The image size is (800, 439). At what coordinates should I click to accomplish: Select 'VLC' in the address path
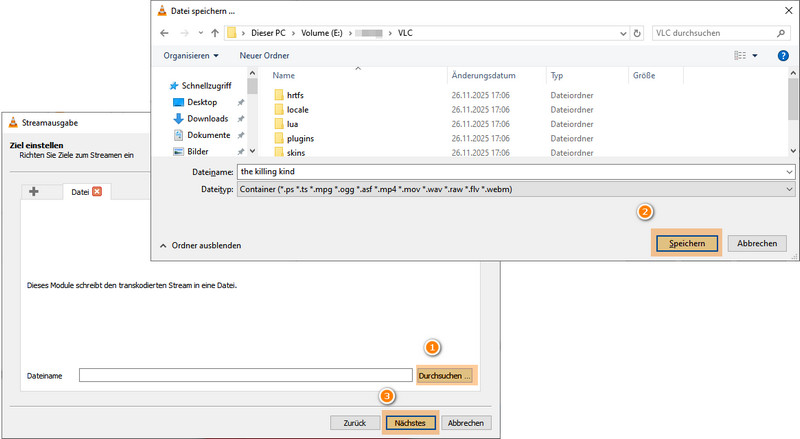(405, 33)
